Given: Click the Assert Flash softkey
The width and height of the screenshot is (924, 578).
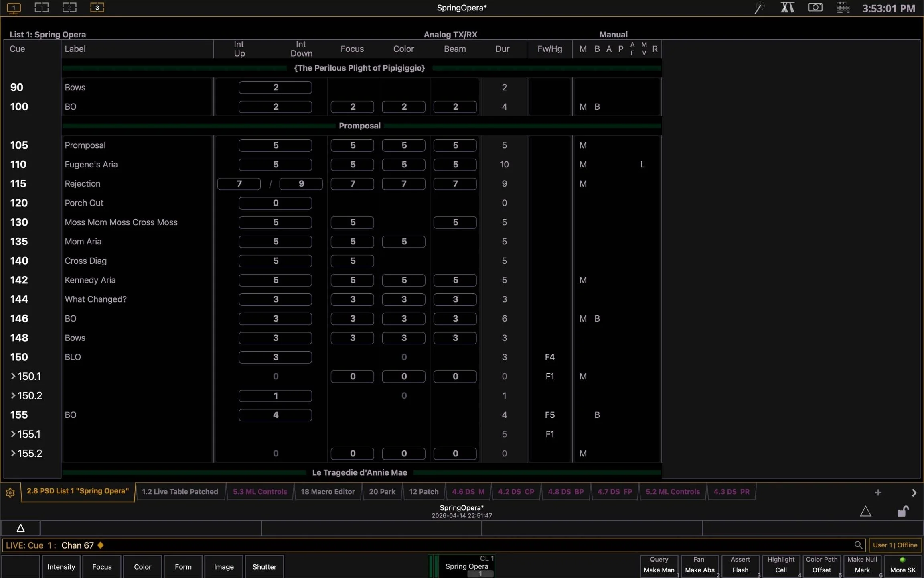Looking at the screenshot, I should [x=740, y=566].
